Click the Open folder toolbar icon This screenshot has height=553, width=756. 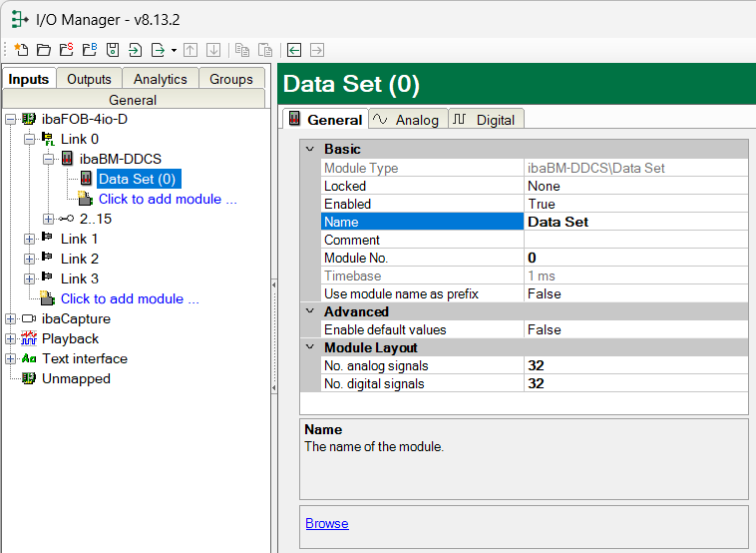point(44,50)
